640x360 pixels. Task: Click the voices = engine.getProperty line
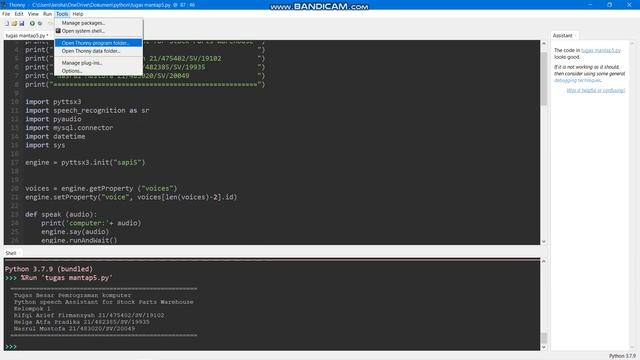101,188
